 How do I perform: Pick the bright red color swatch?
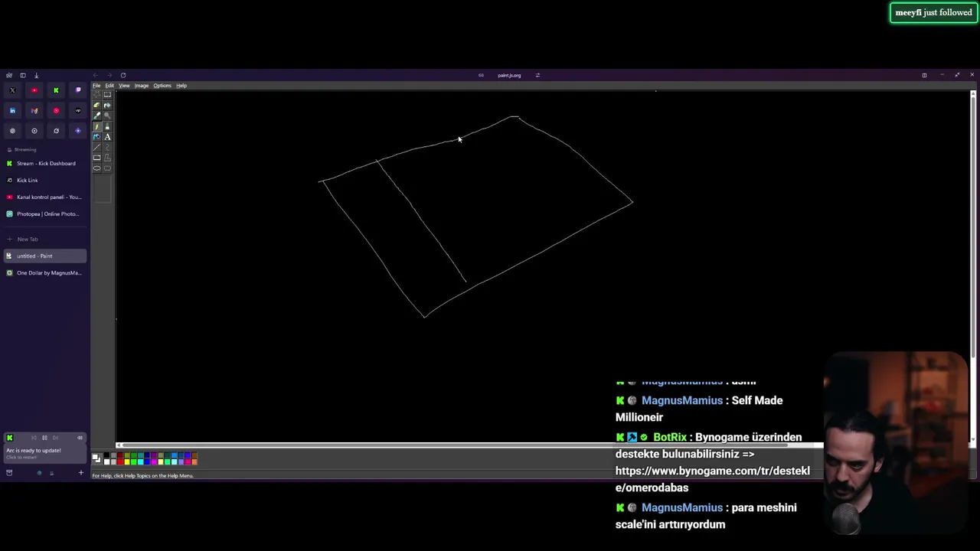[120, 462]
